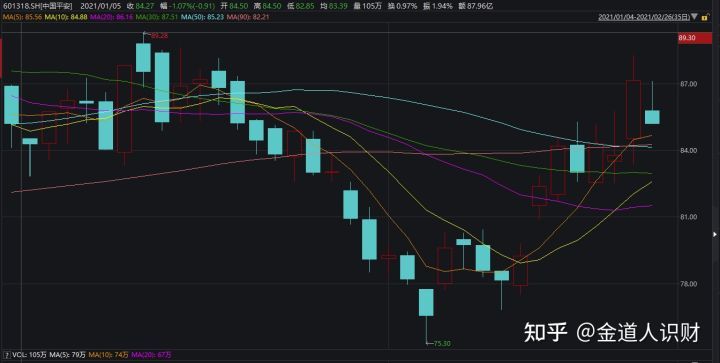Click the 84.00 price axis label
The height and width of the screenshot is (363, 720).
(689, 151)
